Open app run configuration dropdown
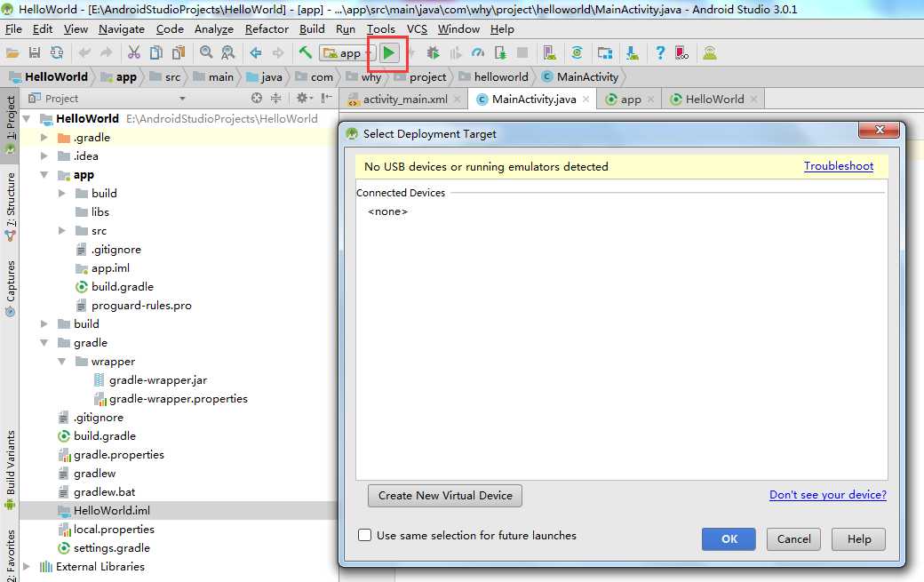The height and width of the screenshot is (582, 924). tap(347, 53)
